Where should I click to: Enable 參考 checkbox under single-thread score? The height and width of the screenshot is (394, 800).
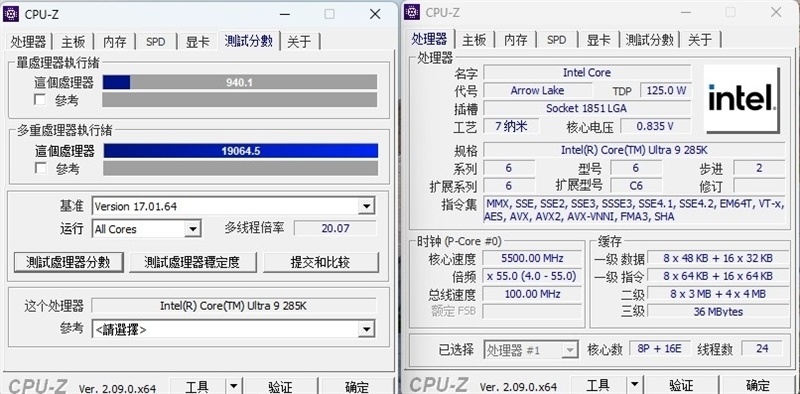pyautogui.click(x=40, y=100)
